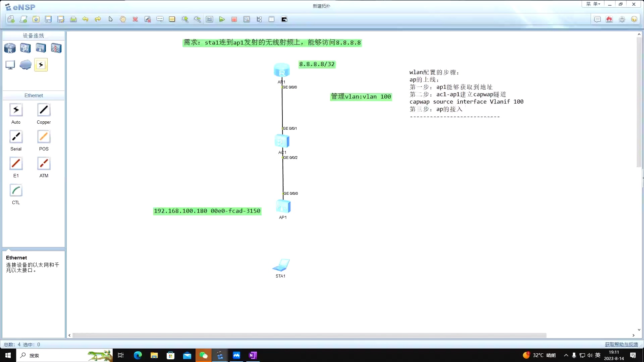Select the WLAN device category icon
Image resolution: width=644 pixels, height=362 pixels.
pyautogui.click(x=41, y=48)
